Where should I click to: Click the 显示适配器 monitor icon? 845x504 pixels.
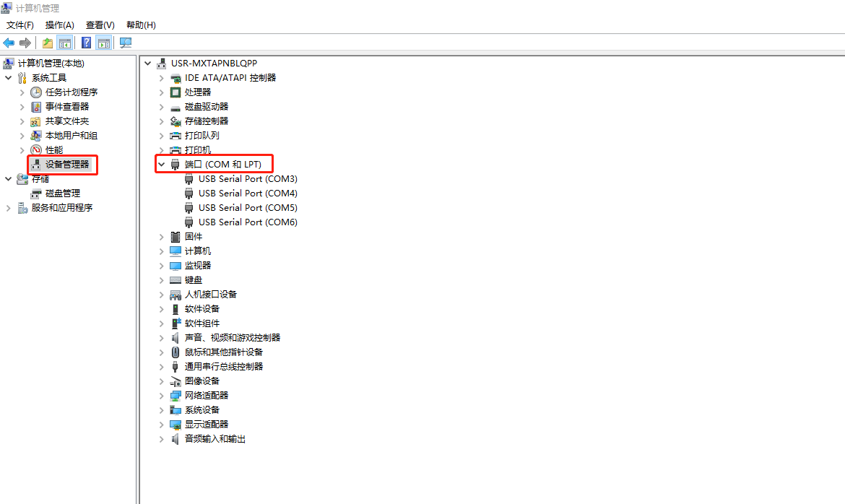[175, 425]
